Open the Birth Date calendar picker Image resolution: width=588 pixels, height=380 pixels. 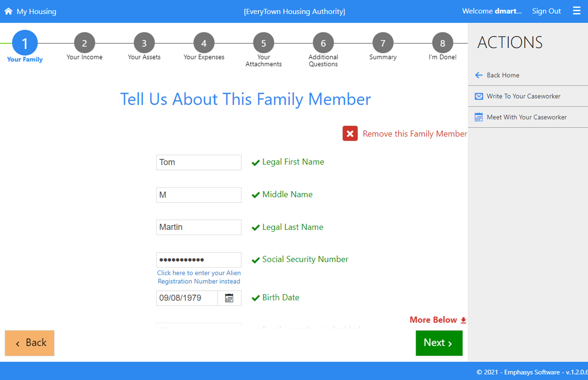pos(229,298)
